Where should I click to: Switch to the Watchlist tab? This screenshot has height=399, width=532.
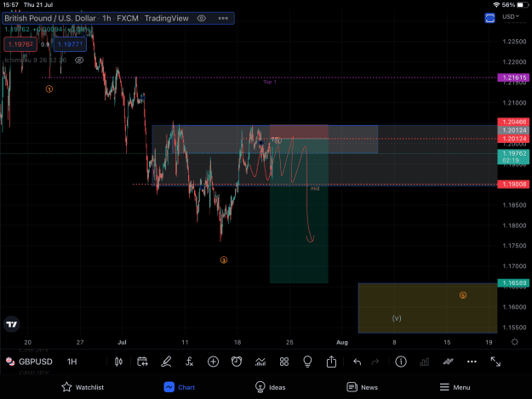(83, 387)
